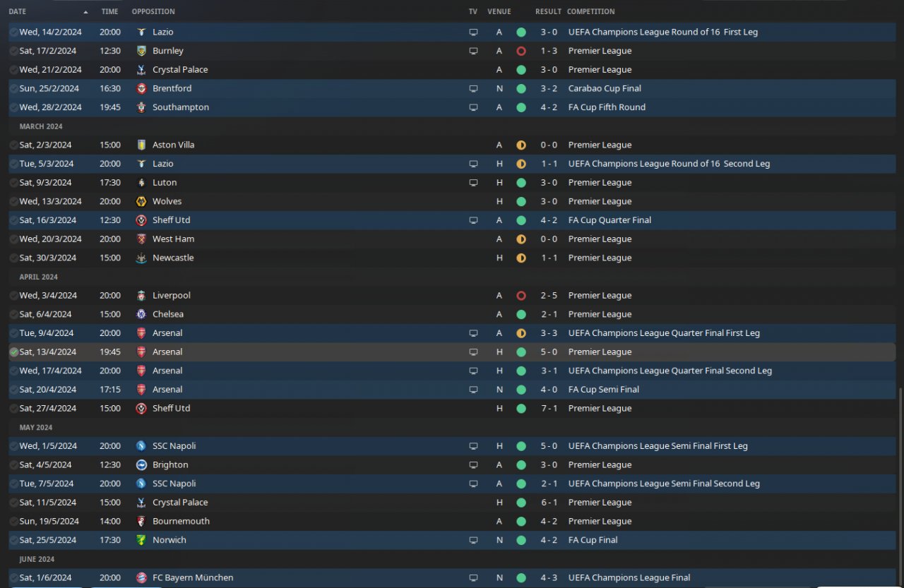Click the Liverpool badge in the April fixtures
This screenshot has height=588, width=904.
point(141,295)
